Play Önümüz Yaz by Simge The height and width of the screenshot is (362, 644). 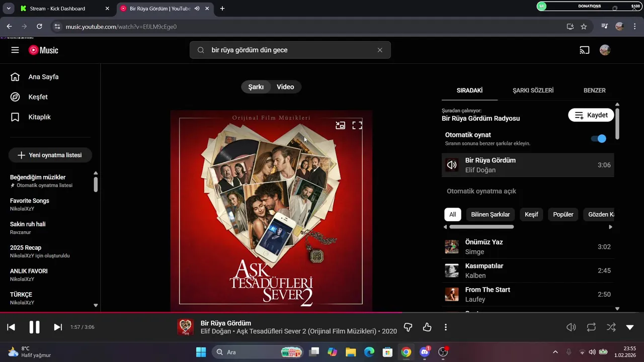point(528,247)
